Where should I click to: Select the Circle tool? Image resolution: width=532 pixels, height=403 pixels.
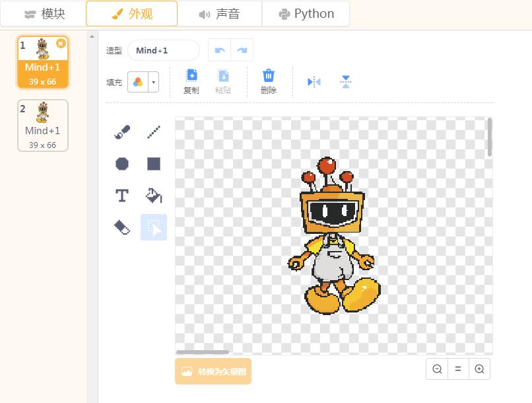click(x=122, y=164)
